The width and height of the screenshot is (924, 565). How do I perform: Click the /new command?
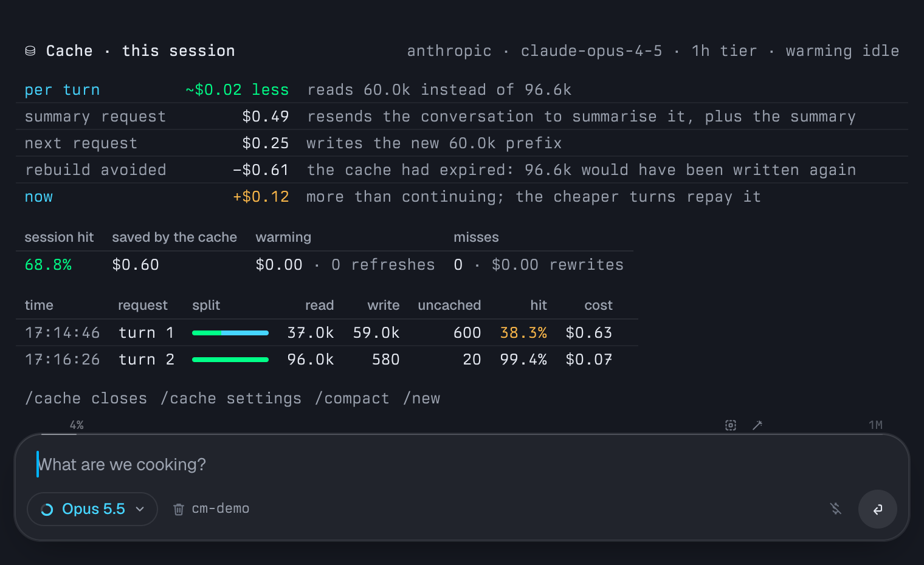pyautogui.click(x=422, y=399)
